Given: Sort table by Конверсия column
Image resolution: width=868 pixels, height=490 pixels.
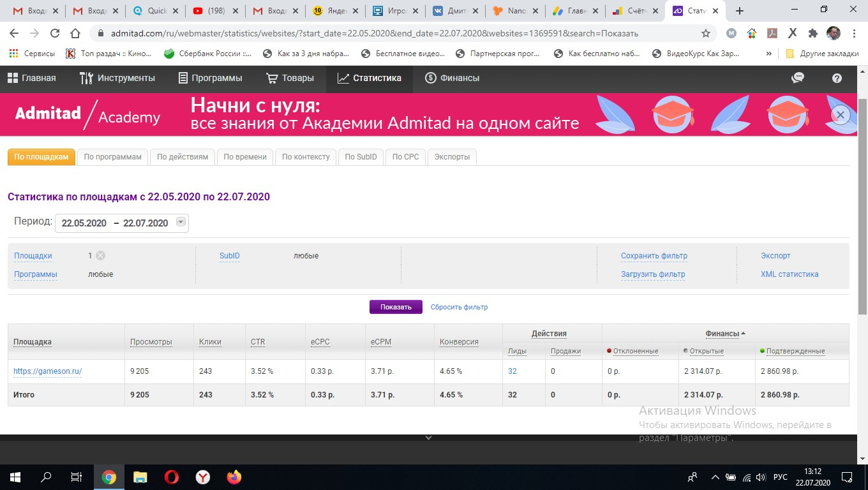Looking at the screenshot, I should tap(459, 342).
